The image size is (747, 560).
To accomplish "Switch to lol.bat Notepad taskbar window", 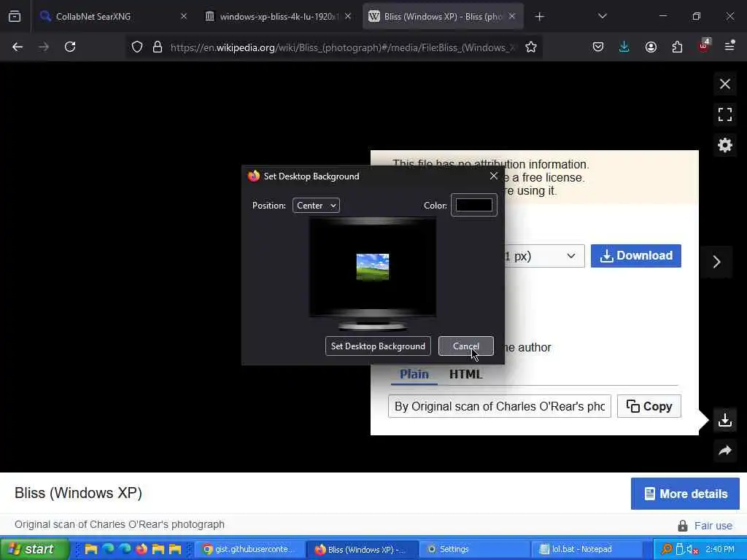I will (586, 549).
